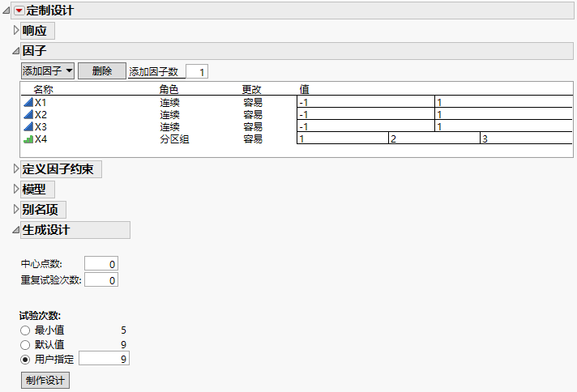Viewport: 577px width, 392px height.
Task: Click 容易 in the X2 row
Action: pos(253,114)
